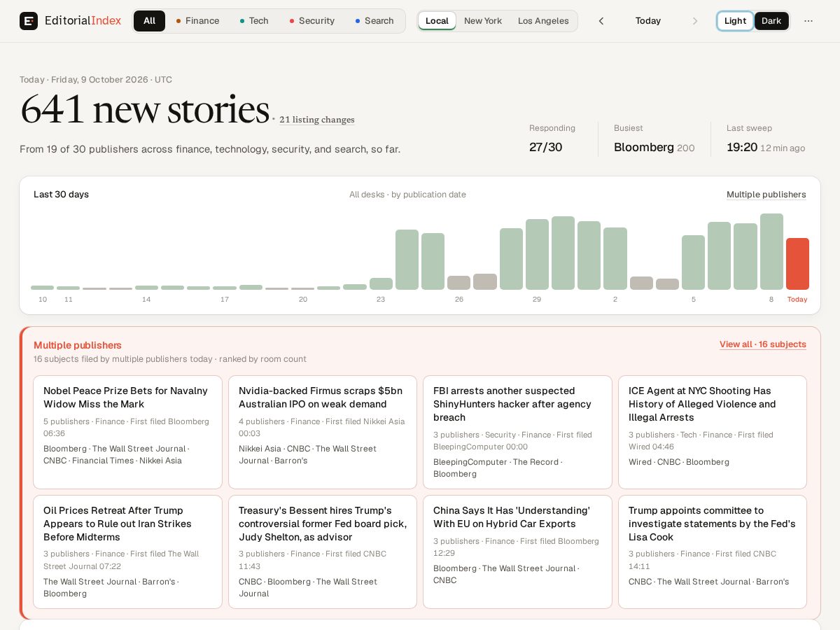
Task: Filter by Finance desk
Action: (197, 21)
